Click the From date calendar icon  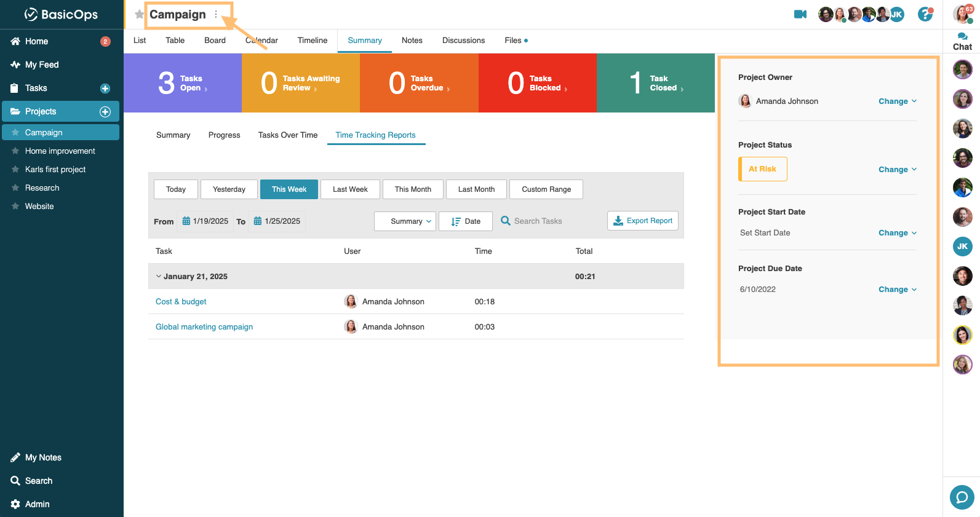click(186, 221)
